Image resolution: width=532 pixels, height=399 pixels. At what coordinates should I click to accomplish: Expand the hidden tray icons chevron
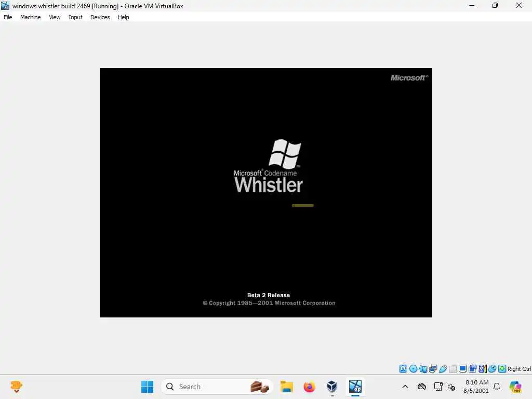point(405,387)
